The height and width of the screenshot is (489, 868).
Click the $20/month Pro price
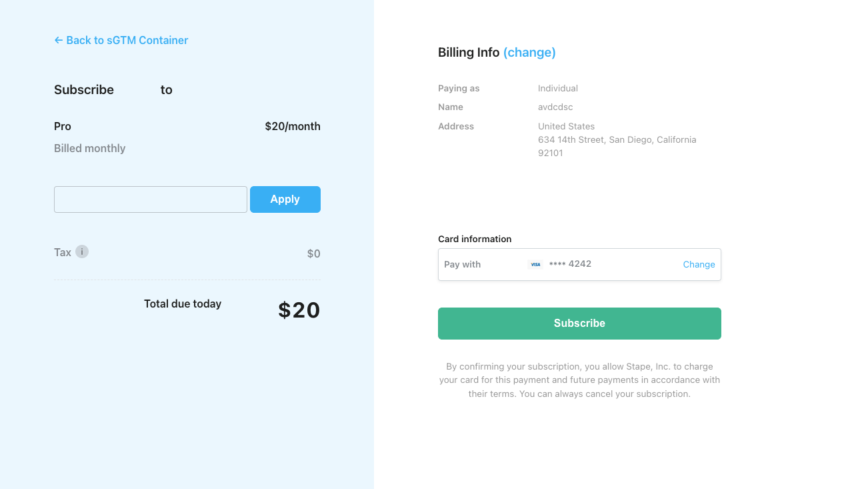293,126
